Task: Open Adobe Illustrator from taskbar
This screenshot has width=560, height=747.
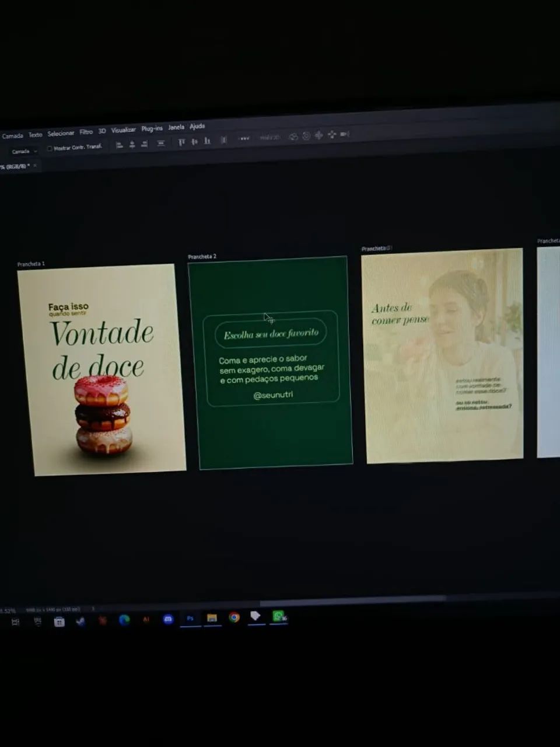Action: click(146, 619)
